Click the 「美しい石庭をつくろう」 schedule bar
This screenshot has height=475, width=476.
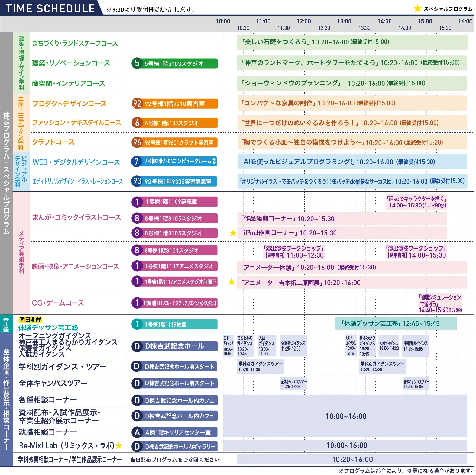pos(352,42)
